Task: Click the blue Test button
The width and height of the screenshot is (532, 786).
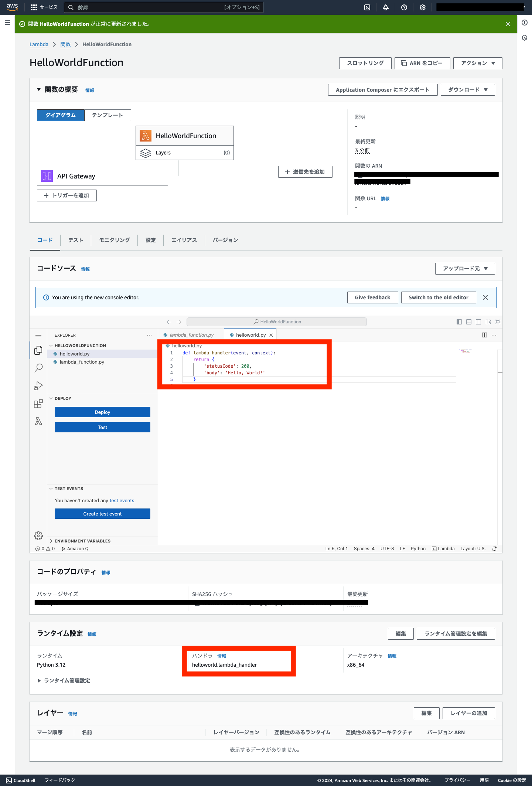Action: coord(102,427)
